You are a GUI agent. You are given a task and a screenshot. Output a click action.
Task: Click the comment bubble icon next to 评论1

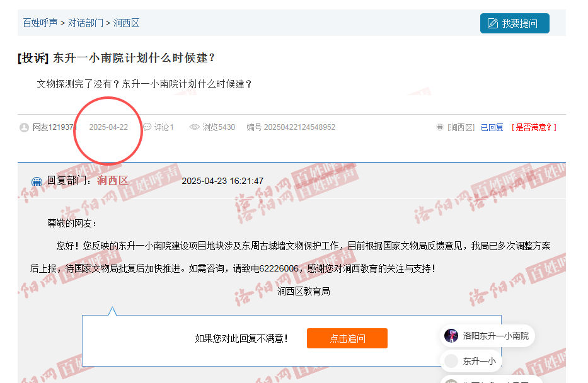tap(147, 127)
